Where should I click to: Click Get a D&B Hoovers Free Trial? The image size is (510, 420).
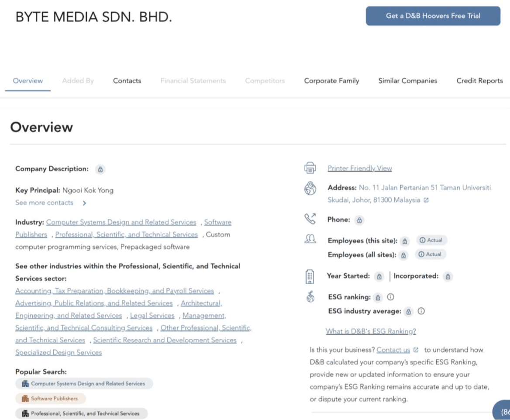pyautogui.click(x=433, y=16)
